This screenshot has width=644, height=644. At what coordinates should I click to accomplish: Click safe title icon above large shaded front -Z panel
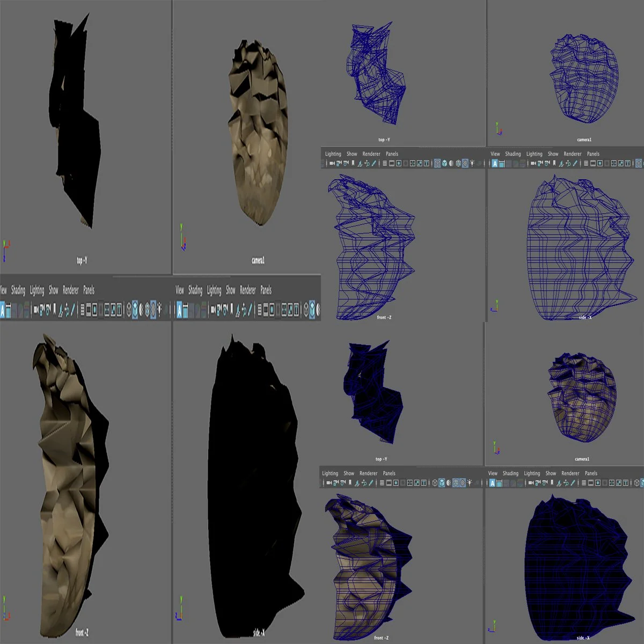119,310
